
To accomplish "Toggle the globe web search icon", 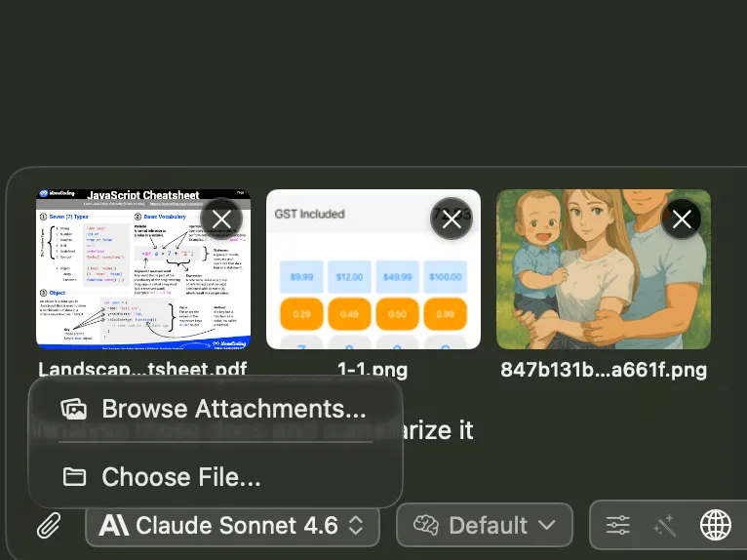I will point(716,525).
